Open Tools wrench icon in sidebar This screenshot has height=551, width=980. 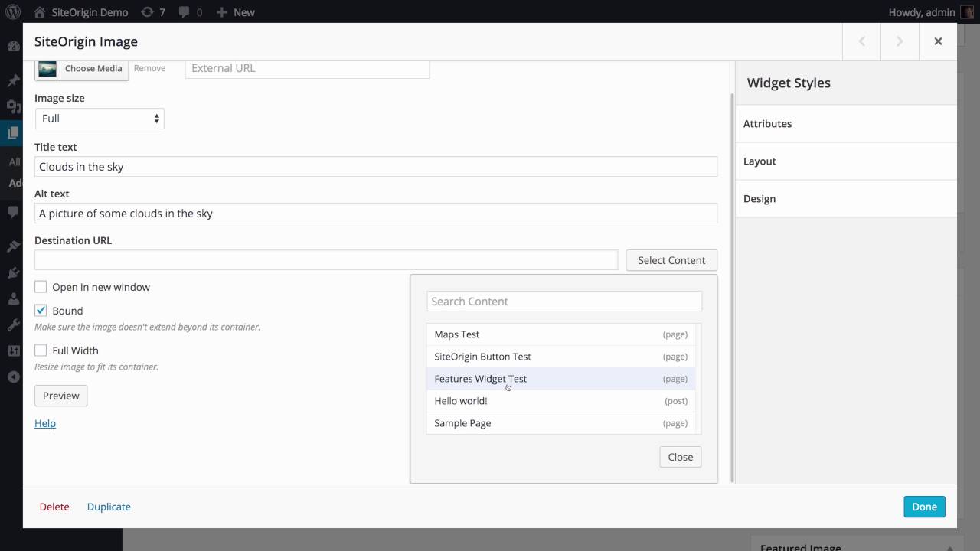coord(13,324)
